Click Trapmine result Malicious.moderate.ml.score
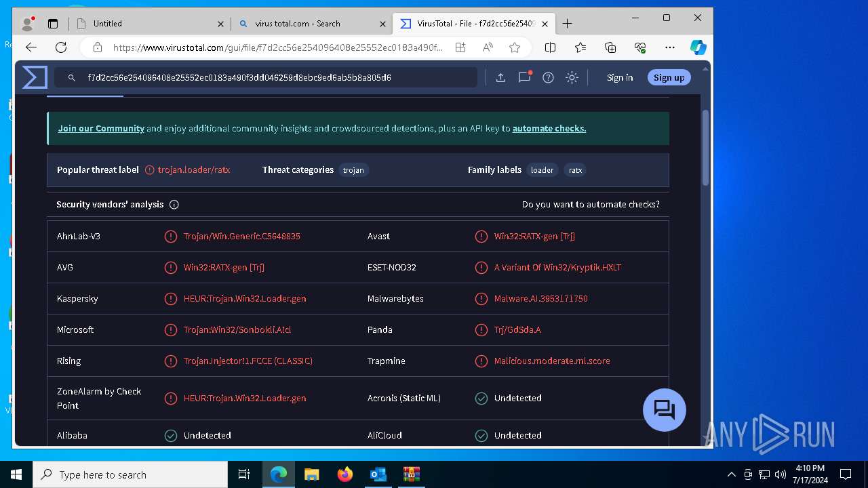Viewport: 868px width, 488px height. (552, 361)
